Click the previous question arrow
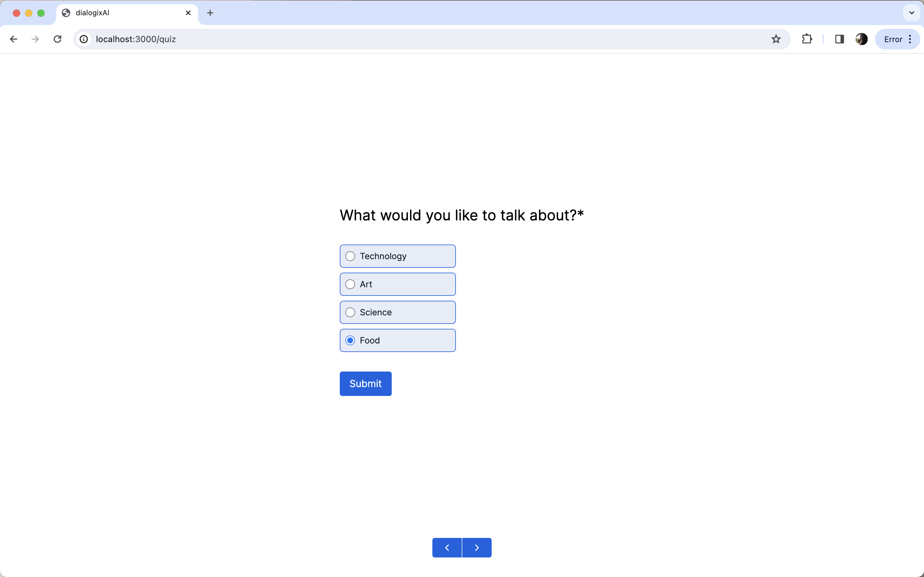The width and height of the screenshot is (924, 577). click(x=447, y=547)
